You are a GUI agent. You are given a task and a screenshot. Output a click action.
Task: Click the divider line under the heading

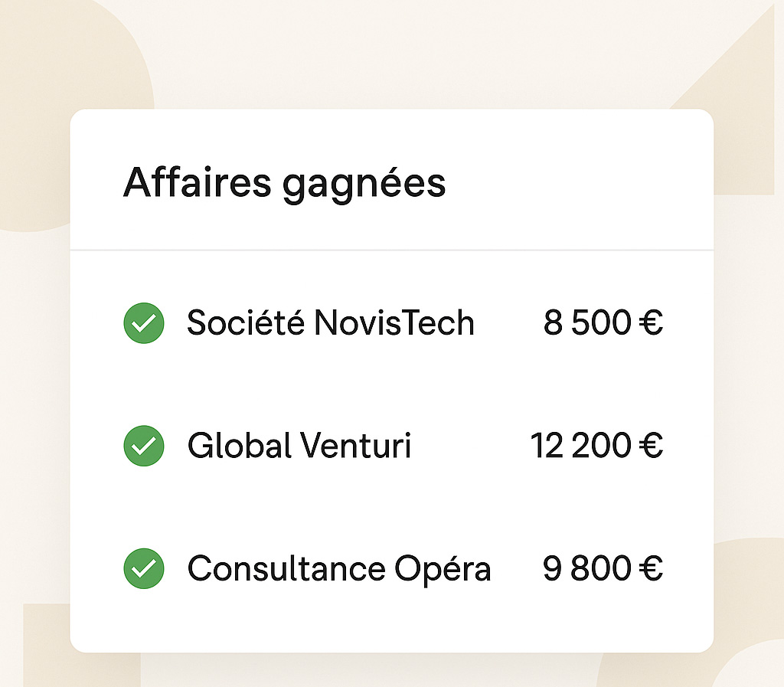point(391,249)
